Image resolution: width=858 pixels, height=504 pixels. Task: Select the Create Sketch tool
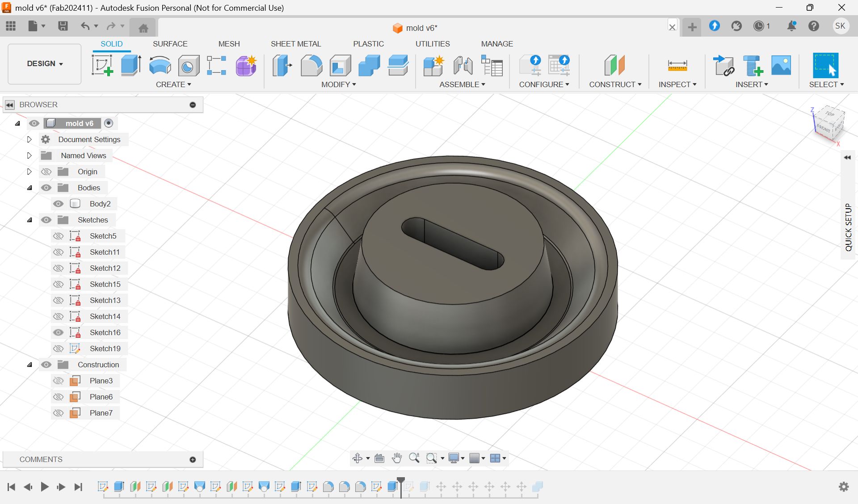pyautogui.click(x=102, y=65)
